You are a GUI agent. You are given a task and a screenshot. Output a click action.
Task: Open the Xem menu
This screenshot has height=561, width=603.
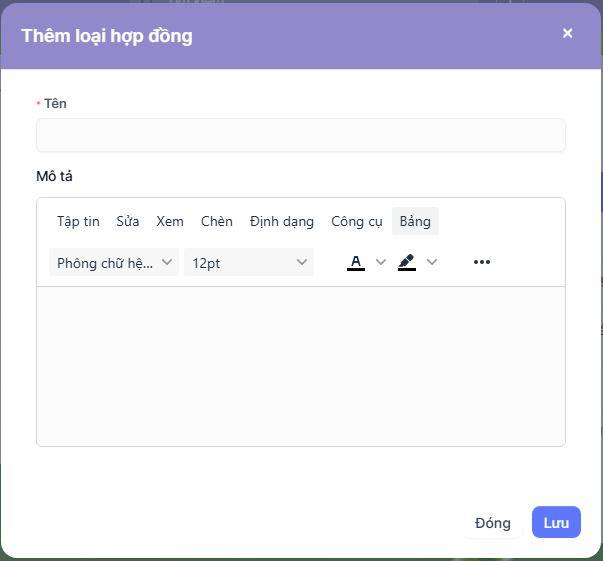170,221
